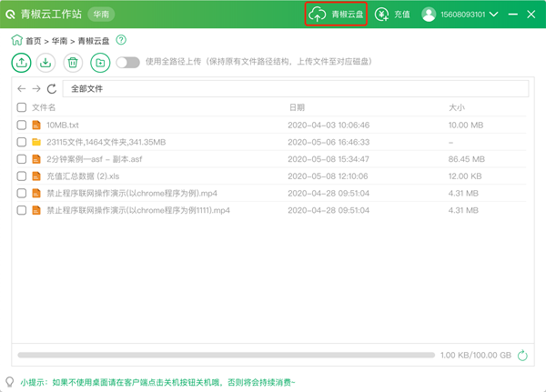Click the storage usage progress bar
Screen dimensions: 546x392
click(224, 356)
